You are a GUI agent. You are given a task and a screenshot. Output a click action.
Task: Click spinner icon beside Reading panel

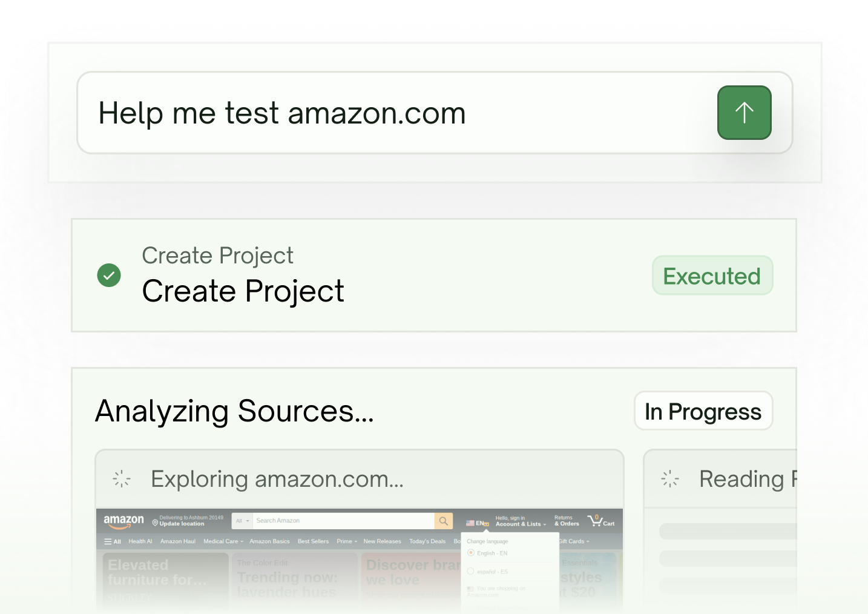670,479
